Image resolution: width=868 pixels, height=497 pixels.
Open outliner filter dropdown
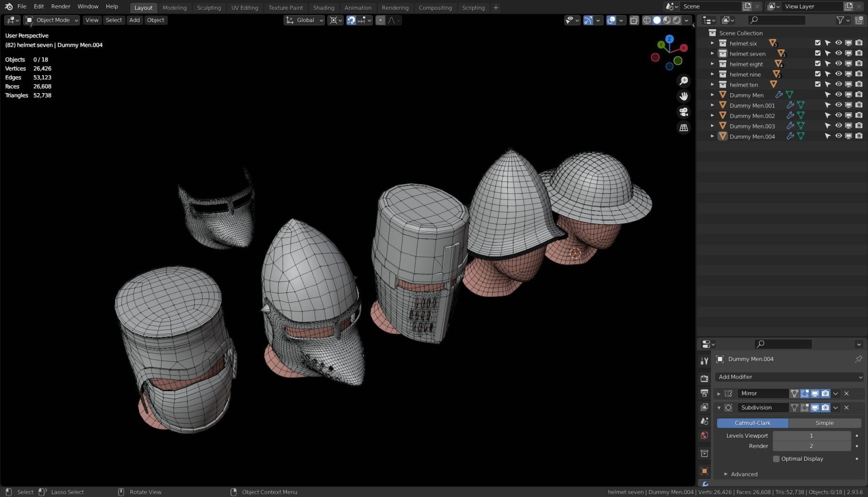coord(844,20)
